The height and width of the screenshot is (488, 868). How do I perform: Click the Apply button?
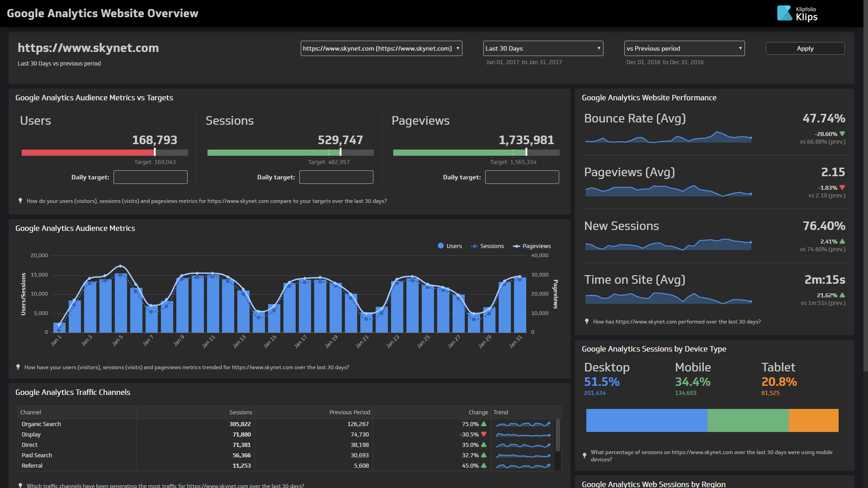click(805, 48)
